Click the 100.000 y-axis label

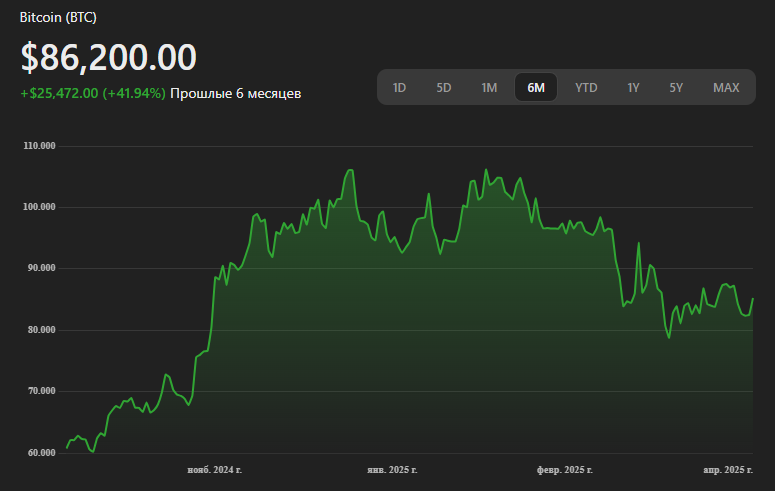40,207
